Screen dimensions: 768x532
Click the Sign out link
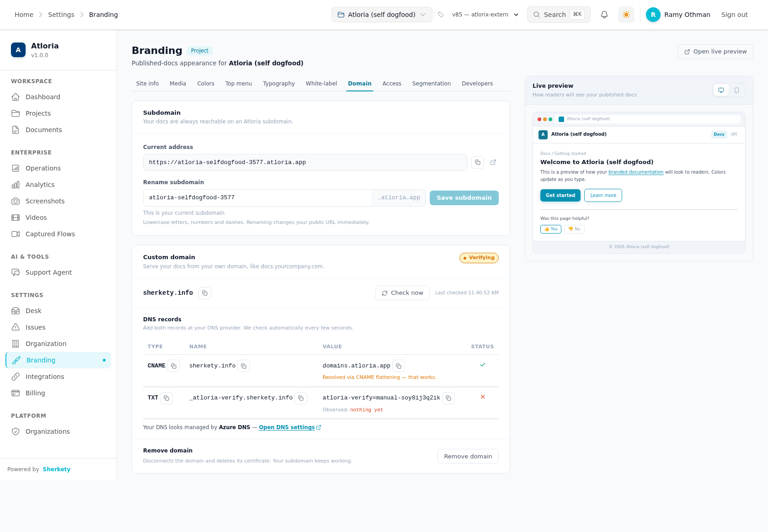[735, 15]
